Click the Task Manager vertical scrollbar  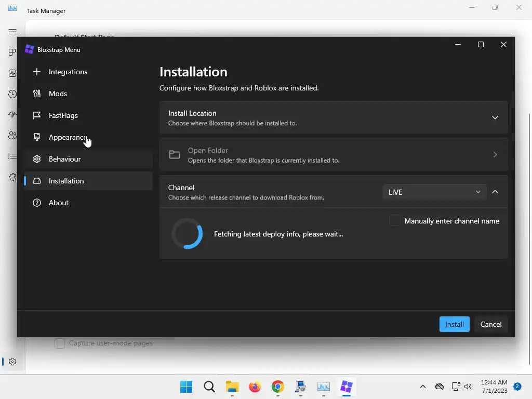[x=529, y=239]
